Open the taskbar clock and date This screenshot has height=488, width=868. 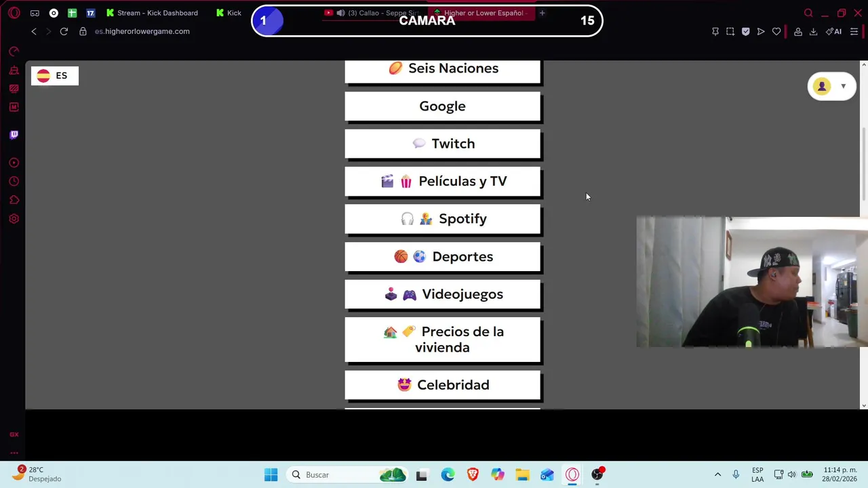(840, 474)
